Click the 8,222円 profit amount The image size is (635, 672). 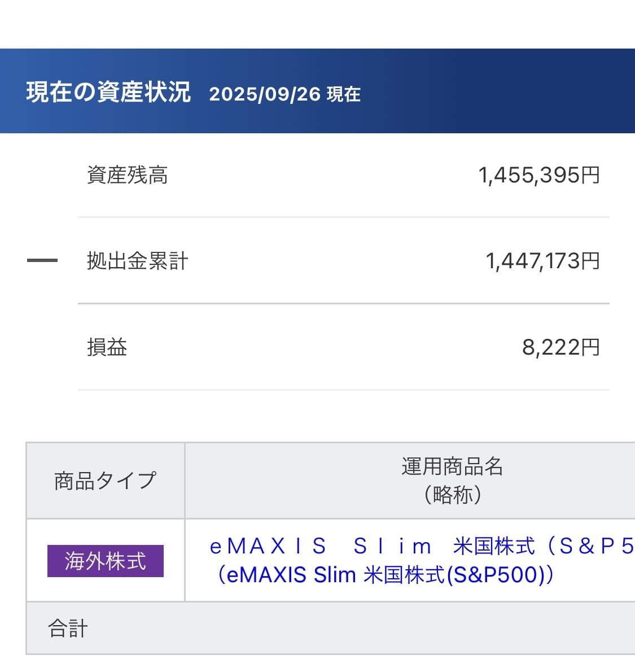coord(560,347)
